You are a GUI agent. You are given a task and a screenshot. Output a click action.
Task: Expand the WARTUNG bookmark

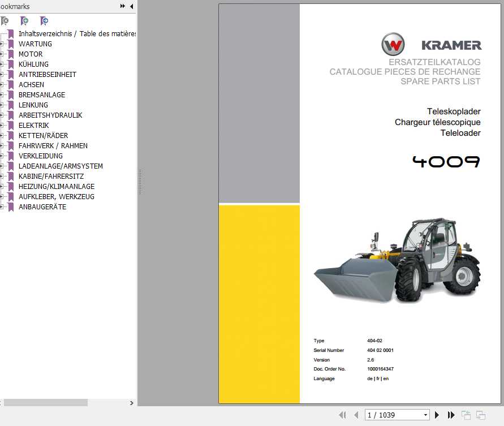[x=2, y=44]
